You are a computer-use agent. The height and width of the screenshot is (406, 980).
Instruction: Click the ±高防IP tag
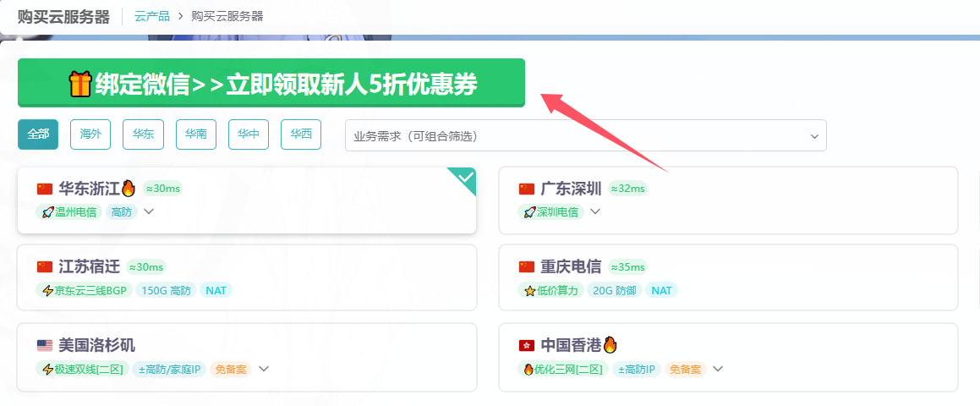pos(636,369)
